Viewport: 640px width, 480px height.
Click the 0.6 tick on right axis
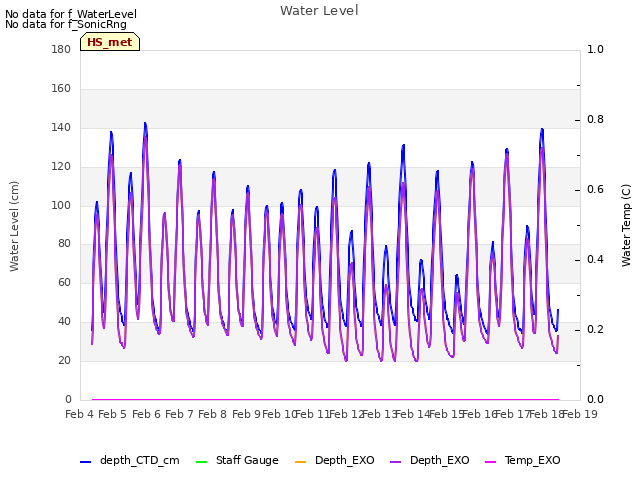pos(595,189)
